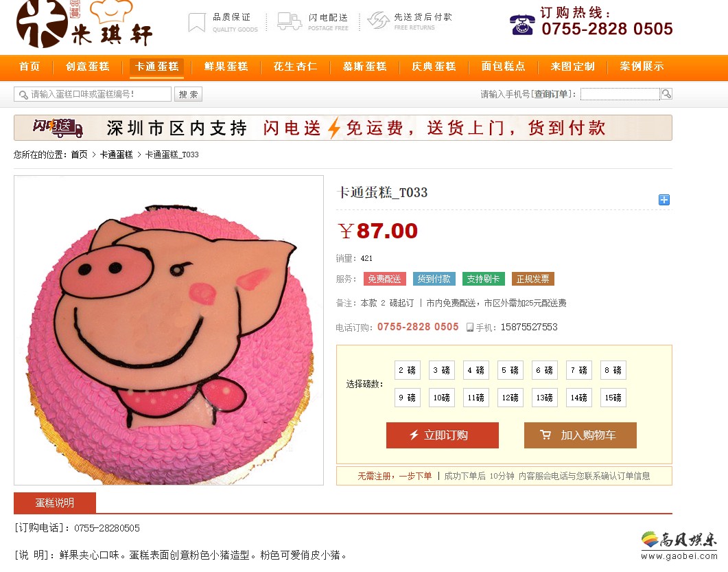Image resolution: width=728 pixels, height=572 pixels.
Task: Choose the 15磅 weight option
Action: tap(613, 398)
